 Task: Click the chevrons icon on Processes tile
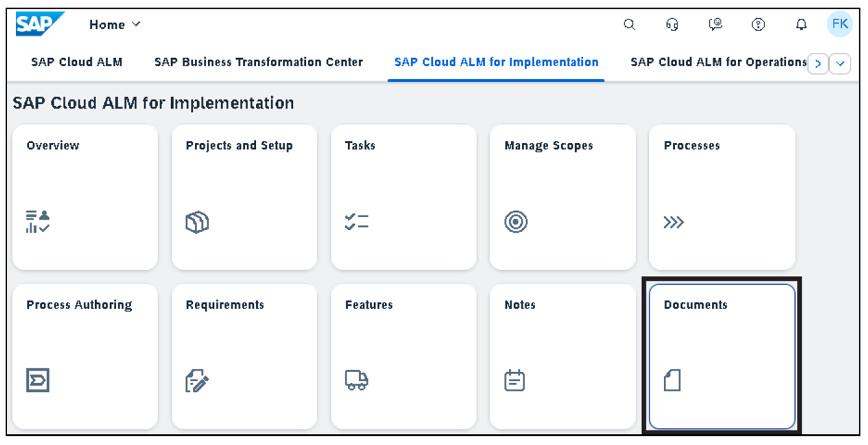[673, 222]
